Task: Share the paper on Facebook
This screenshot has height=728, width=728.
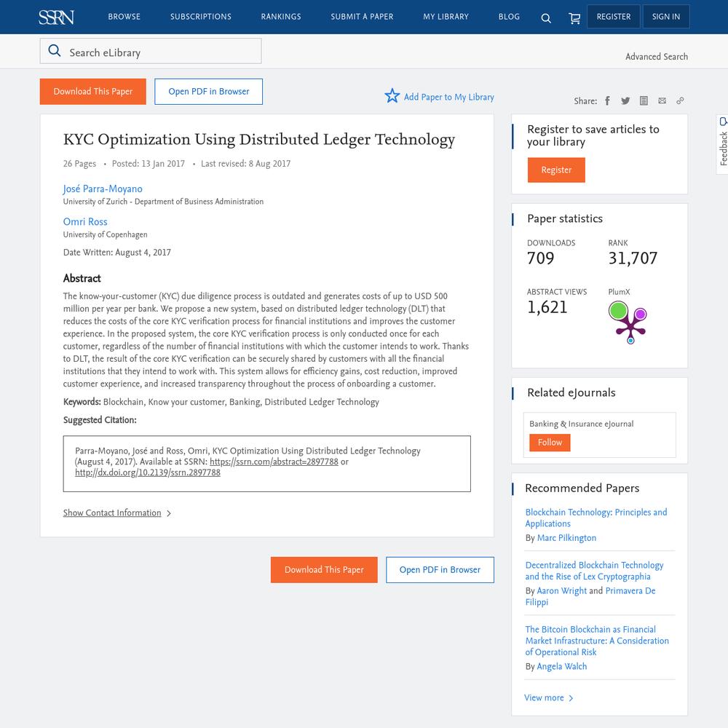Action: pyautogui.click(x=607, y=100)
